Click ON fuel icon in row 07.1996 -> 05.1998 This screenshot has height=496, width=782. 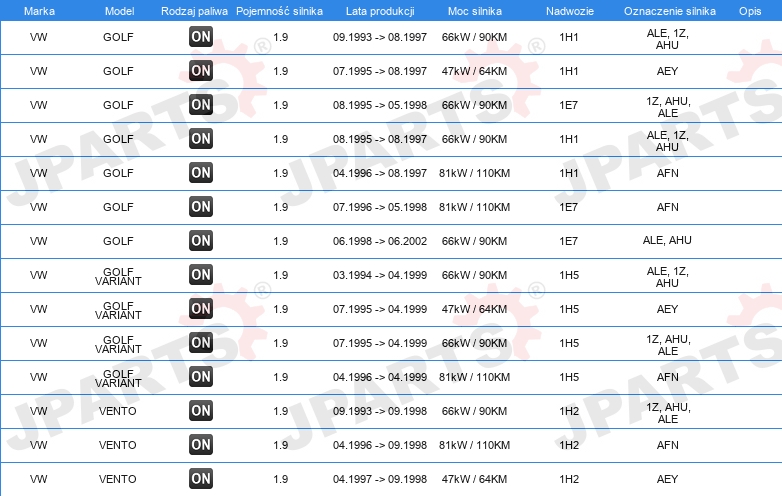[x=201, y=206]
